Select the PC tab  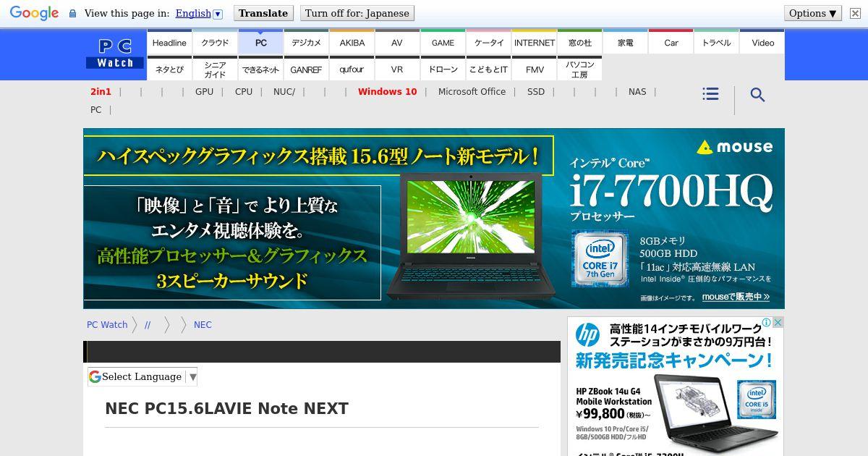click(x=260, y=43)
